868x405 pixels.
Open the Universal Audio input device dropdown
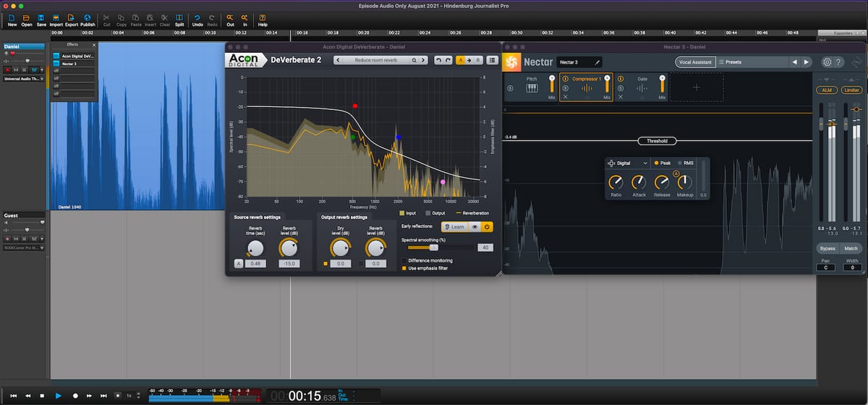pos(22,79)
